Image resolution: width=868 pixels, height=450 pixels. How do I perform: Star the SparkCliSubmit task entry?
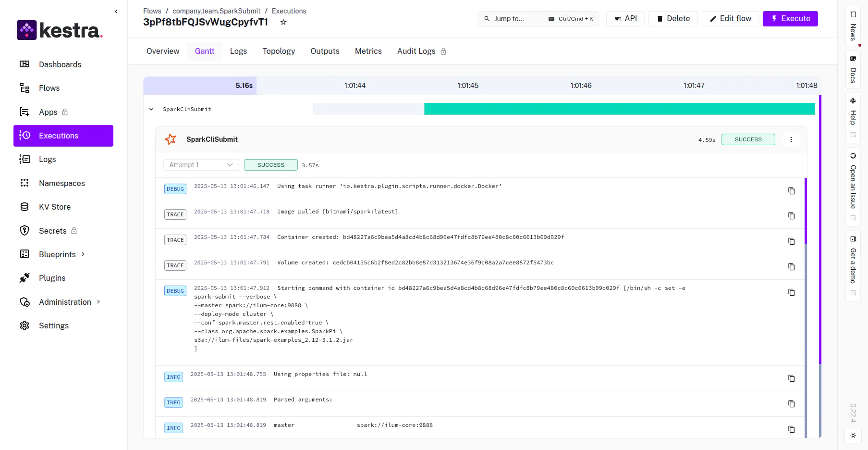[171, 139]
